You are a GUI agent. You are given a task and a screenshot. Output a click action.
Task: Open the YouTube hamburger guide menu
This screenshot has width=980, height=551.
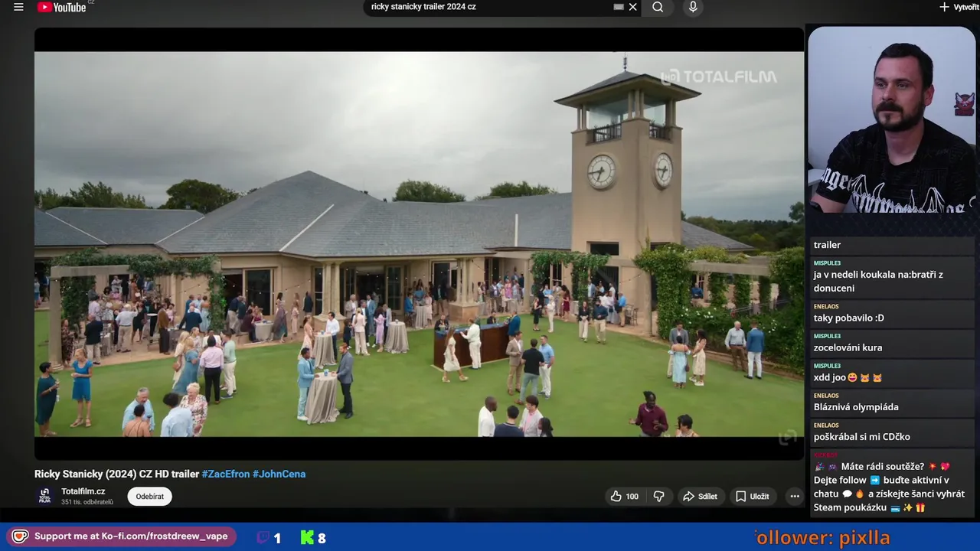tap(18, 7)
